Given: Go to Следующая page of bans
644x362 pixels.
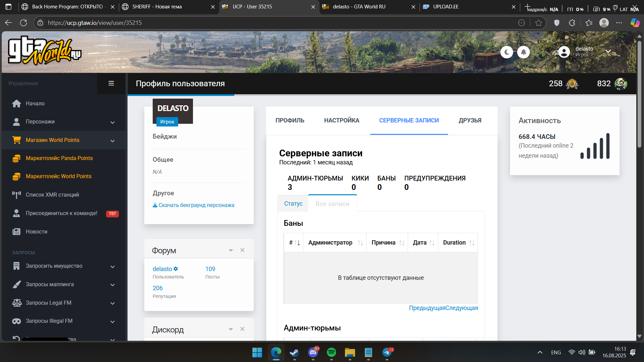Looking at the screenshot, I should pyautogui.click(x=461, y=308).
